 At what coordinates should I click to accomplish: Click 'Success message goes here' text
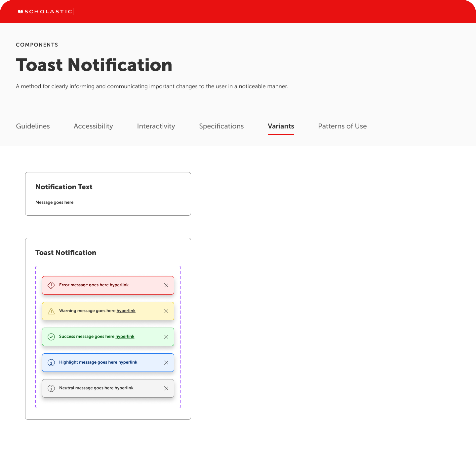[x=87, y=337]
